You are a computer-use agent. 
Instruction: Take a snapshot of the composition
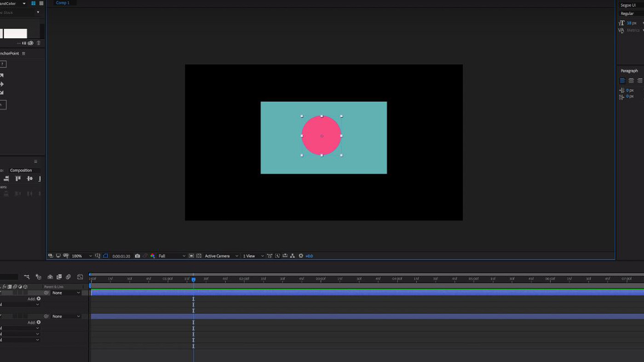[137, 256]
